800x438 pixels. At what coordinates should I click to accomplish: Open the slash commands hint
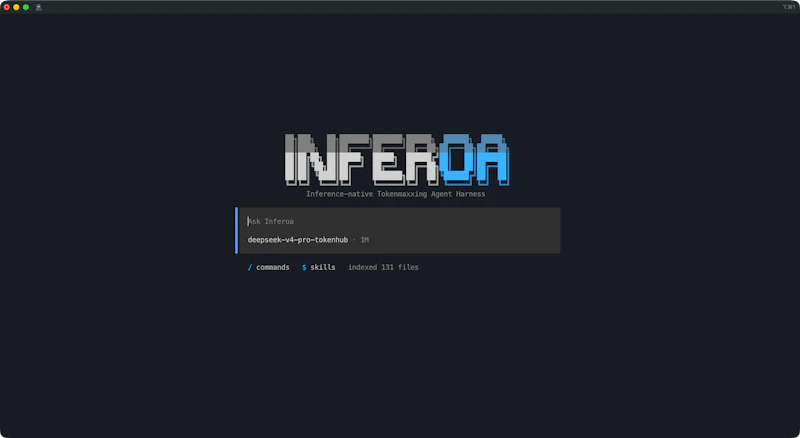268,267
